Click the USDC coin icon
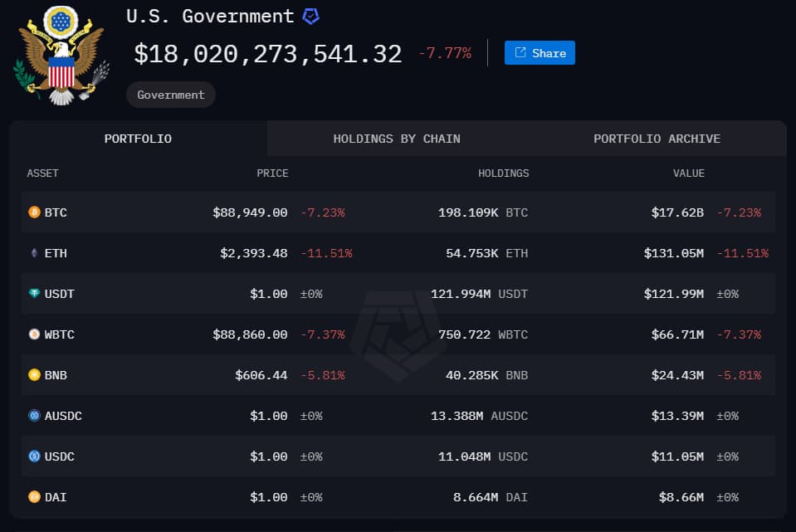 point(34,456)
